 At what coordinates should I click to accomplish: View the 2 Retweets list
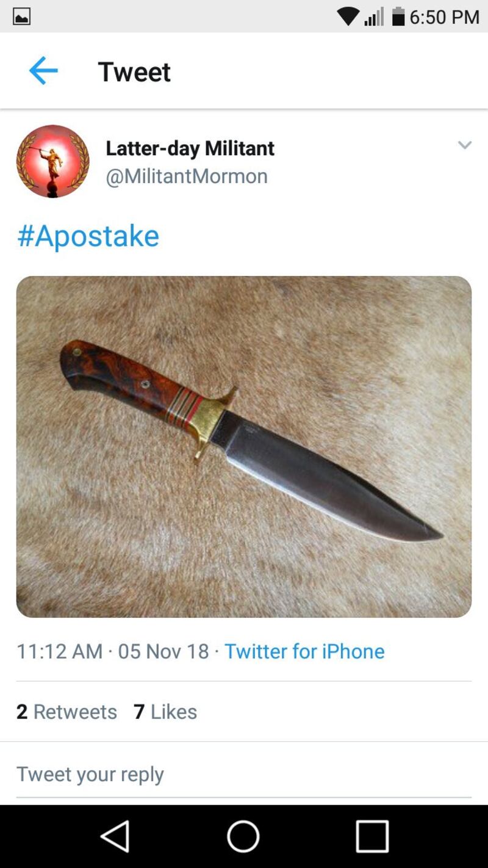click(x=66, y=712)
